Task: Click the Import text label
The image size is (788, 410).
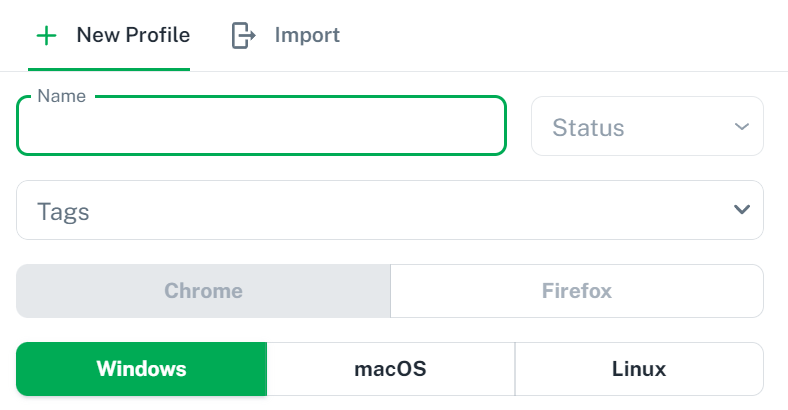Action: coord(307,35)
